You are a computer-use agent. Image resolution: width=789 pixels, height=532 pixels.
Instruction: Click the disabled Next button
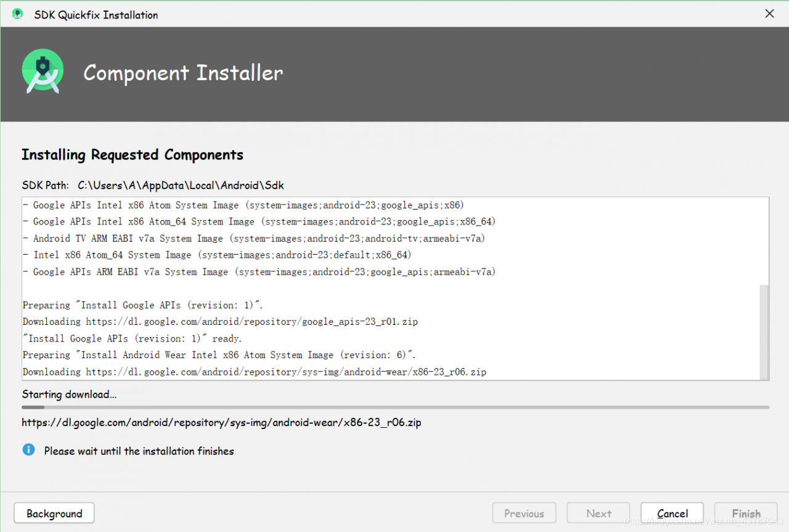point(599,514)
